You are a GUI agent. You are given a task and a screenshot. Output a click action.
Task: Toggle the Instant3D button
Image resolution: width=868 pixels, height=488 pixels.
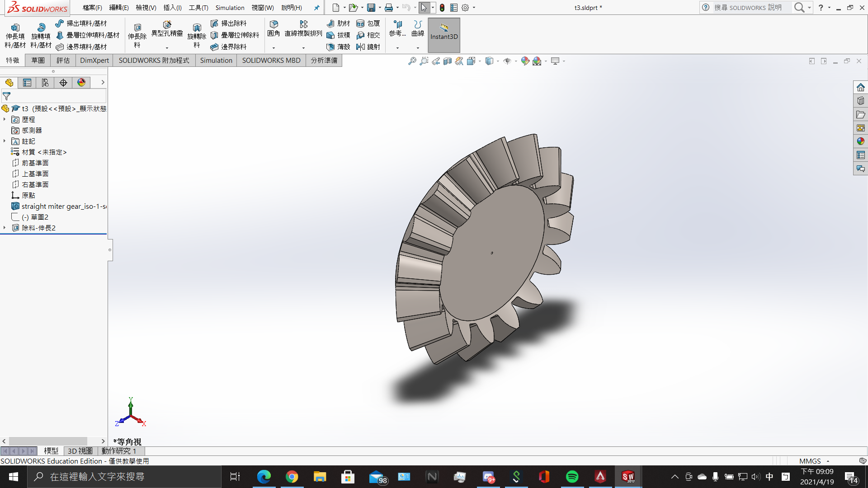[443, 32]
